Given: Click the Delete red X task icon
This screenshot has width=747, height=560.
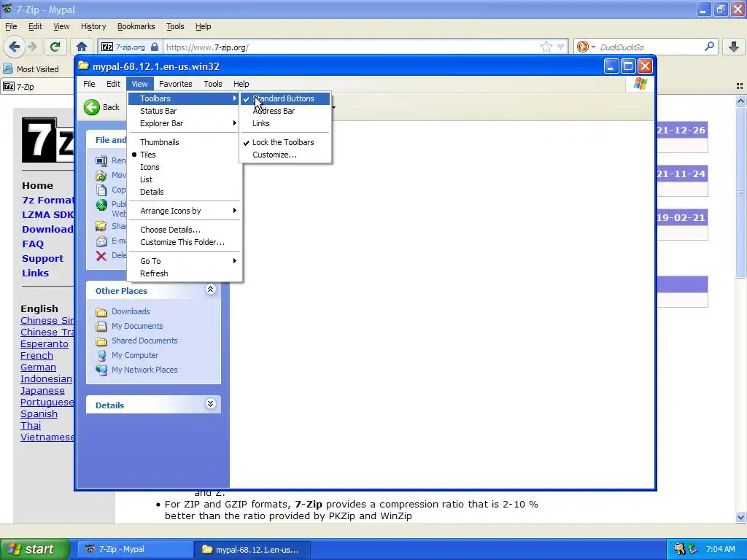Looking at the screenshot, I should coord(101,256).
